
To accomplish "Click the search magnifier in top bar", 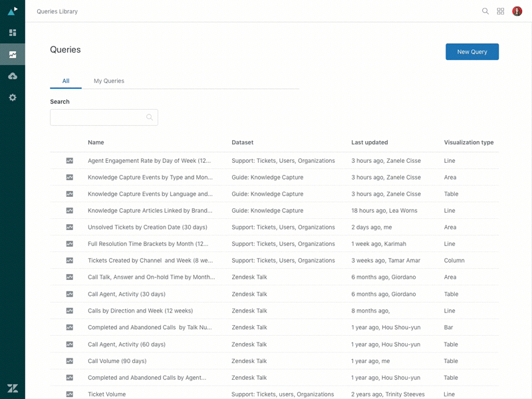I will pyautogui.click(x=485, y=11).
